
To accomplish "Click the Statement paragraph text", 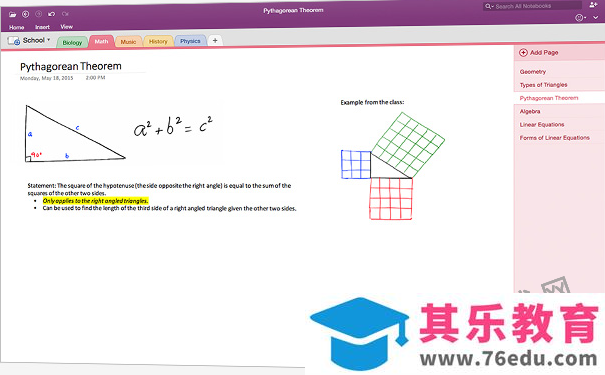I will [x=159, y=189].
